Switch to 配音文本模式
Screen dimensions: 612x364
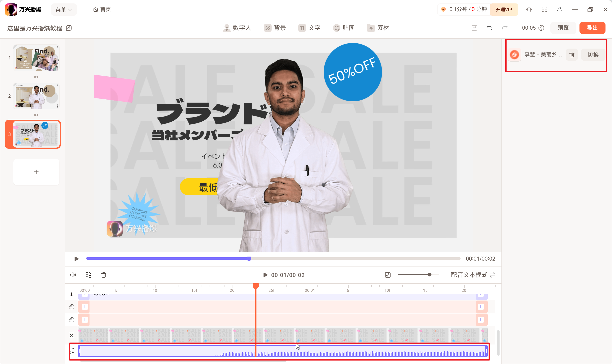[473, 275]
